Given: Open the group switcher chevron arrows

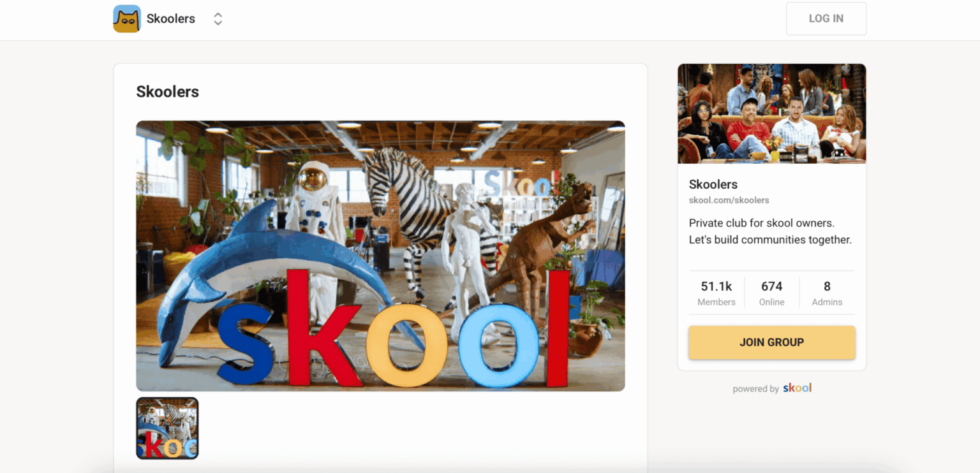Looking at the screenshot, I should tap(218, 19).
